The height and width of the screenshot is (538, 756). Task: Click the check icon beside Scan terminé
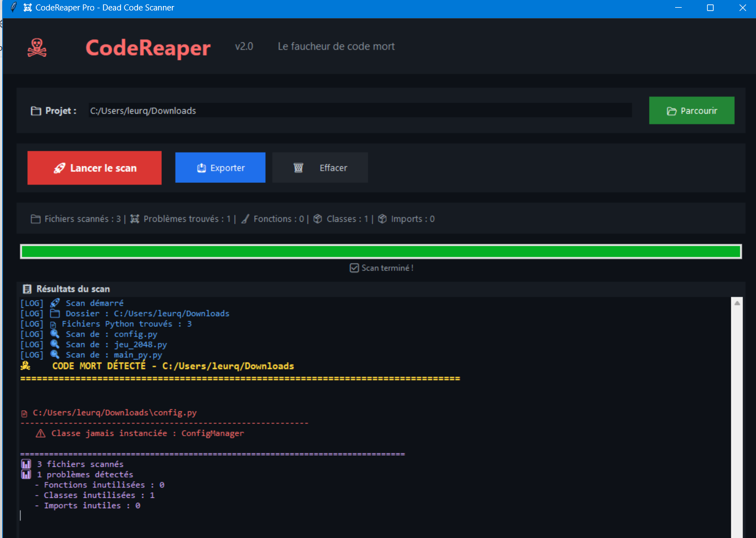354,268
